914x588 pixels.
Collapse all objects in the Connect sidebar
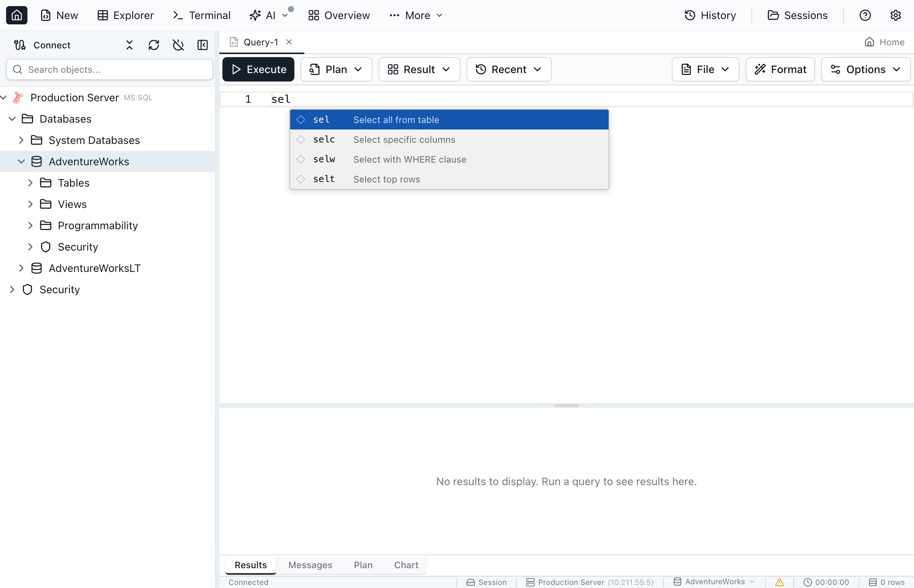click(129, 45)
